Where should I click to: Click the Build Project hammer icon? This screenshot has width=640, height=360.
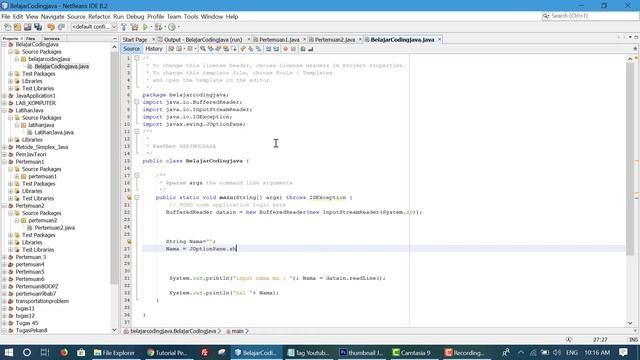[x=124, y=27]
